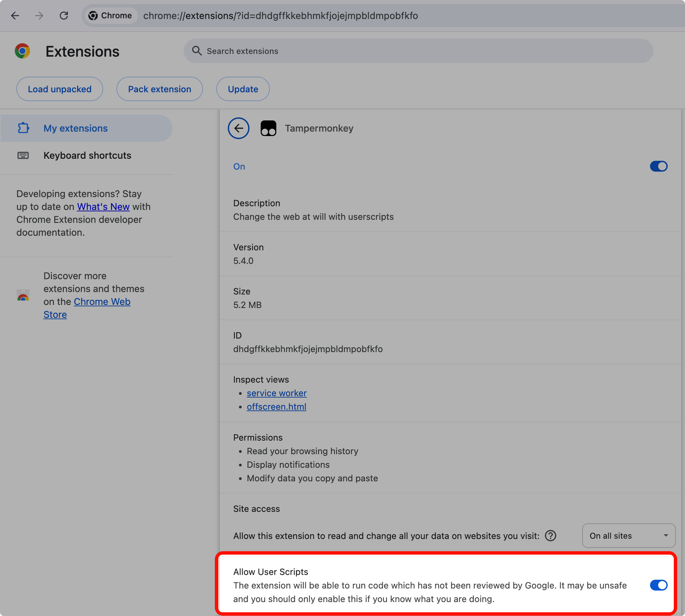Viewport: 685px width, 616px height.
Task: Open the service worker inspect link
Action: click(276, 393)
